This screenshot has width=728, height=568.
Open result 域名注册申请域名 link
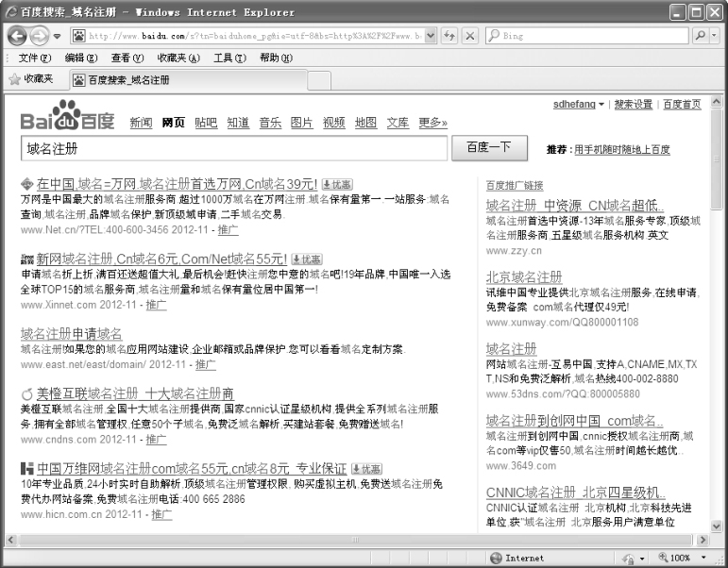point(72,334)
